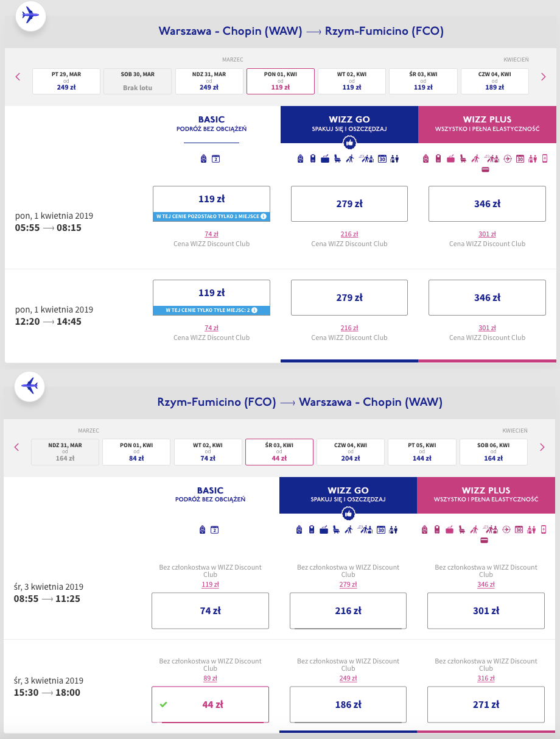Click info icon beside 'TYLKO TYLE MIEJSC: 2'
Screen dimensions: 560x739
click(254, 311)
